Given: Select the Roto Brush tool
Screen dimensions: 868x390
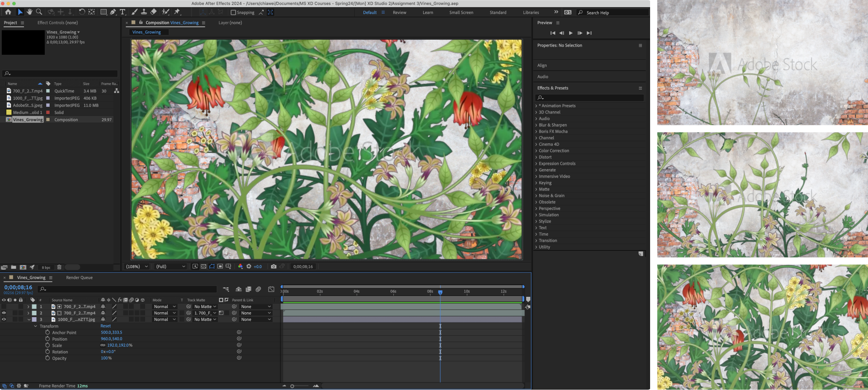Looking at the screenshot, I should click(x=166, y=12).
